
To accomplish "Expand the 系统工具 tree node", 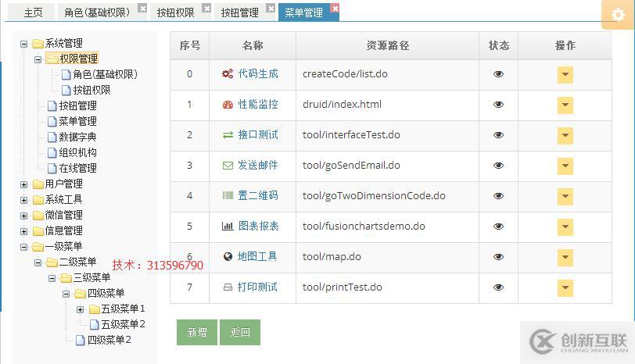I will tap(24, 200).
